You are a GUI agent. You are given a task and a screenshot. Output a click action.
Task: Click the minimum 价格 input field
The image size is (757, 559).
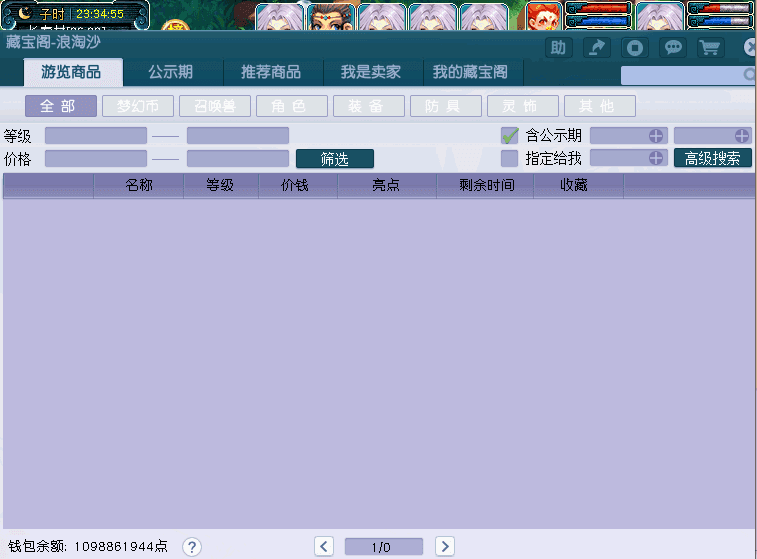96,158
